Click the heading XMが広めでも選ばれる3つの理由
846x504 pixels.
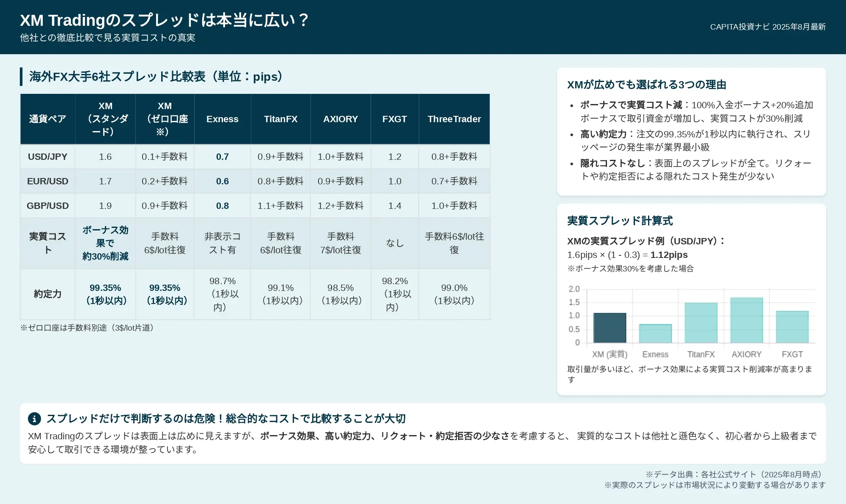[646, 85]
